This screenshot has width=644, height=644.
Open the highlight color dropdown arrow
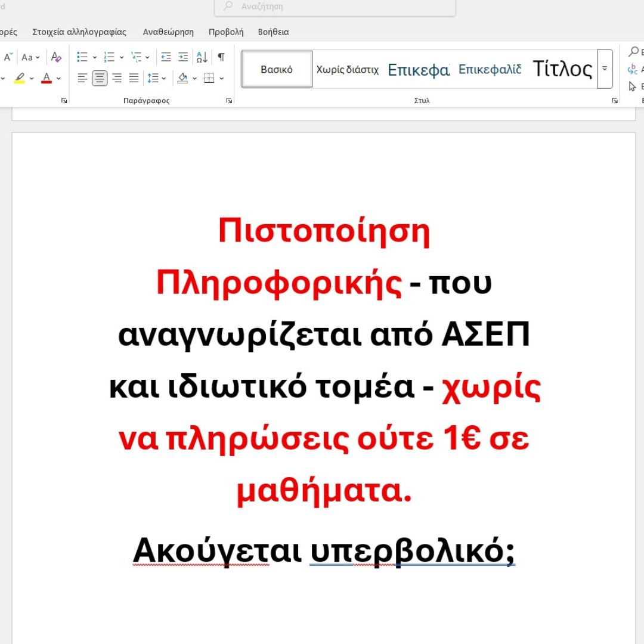(32, 78)
